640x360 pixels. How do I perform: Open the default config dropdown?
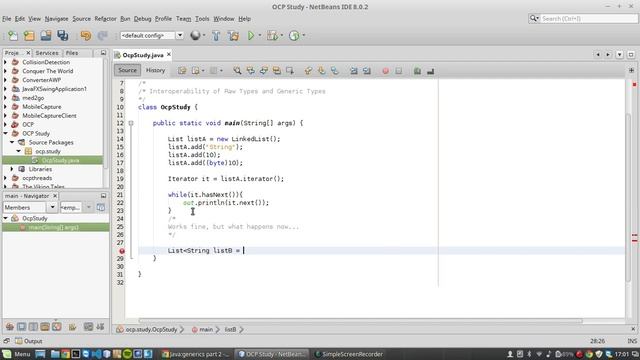pyautogui.click(x=180, y=36)
